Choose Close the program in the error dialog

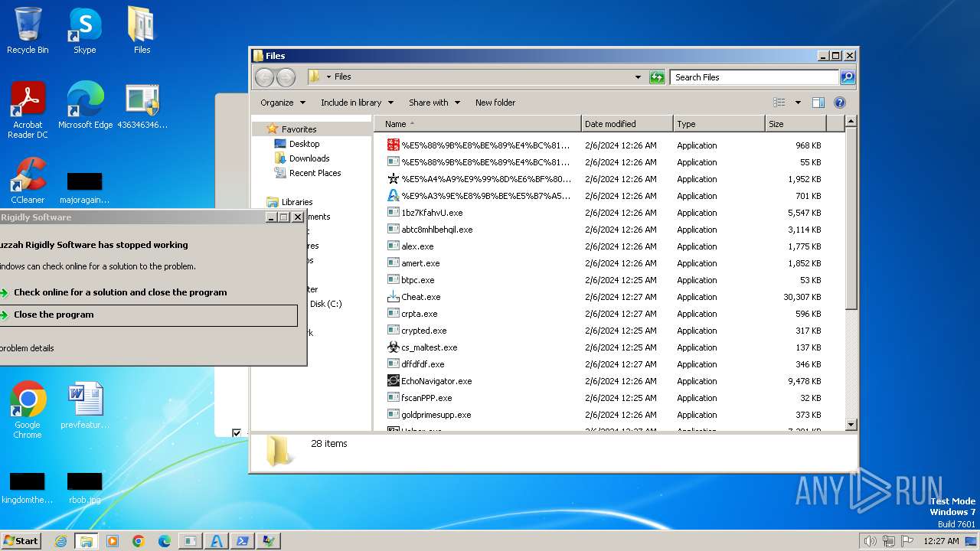click(x=149, y=315)
